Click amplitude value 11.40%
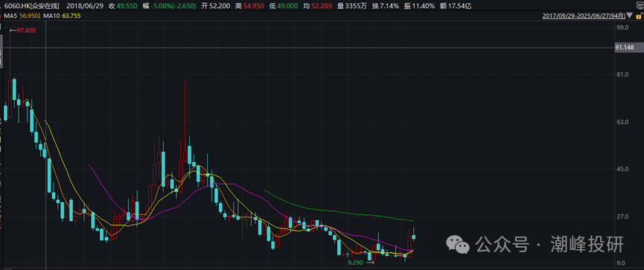This screenshot has height=270, width=644. [x=424, y=6]
